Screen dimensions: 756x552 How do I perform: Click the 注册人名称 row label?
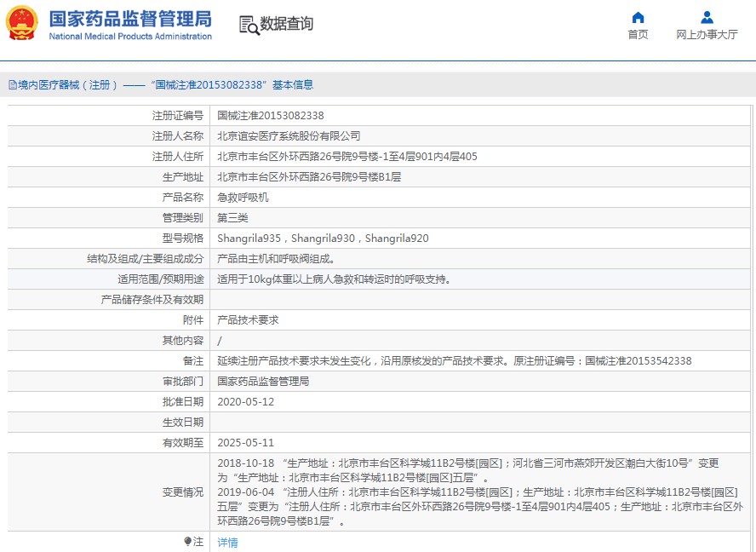[178, 136]
